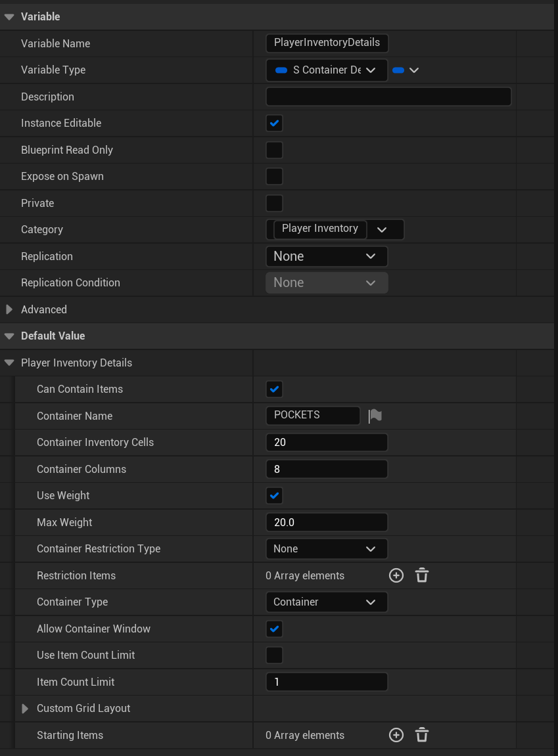Image resolution: width=558 pixels, height=756 pixels.
Task: Disable the Use Weight checkbox
Action: [x=274, y=495]
